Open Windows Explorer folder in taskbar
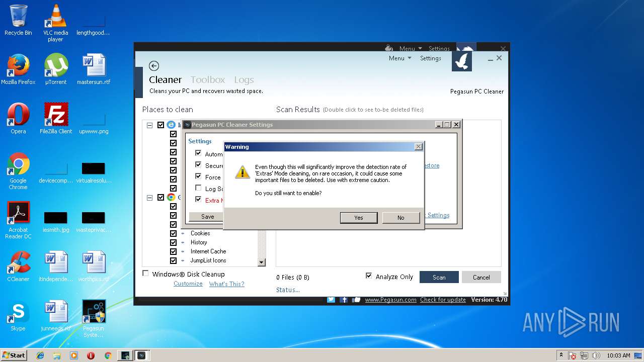644x362 pixels. pyautogui.click(x=57, y=355)
